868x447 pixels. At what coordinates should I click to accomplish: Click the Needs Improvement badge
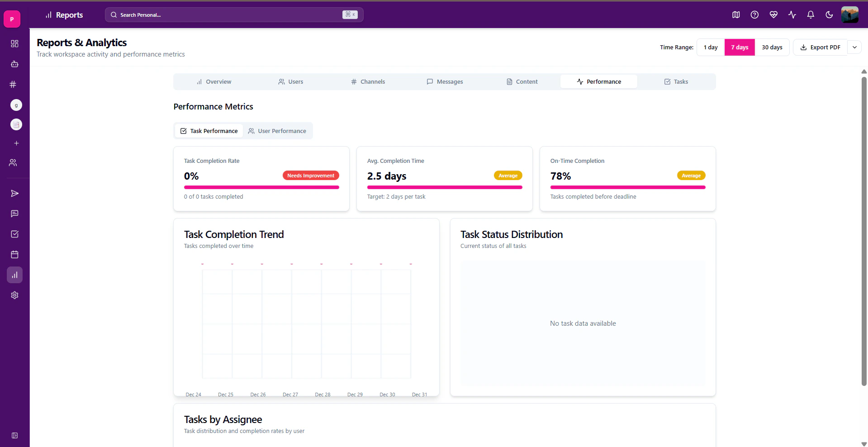pyautogui.click(x=311, y=176)
